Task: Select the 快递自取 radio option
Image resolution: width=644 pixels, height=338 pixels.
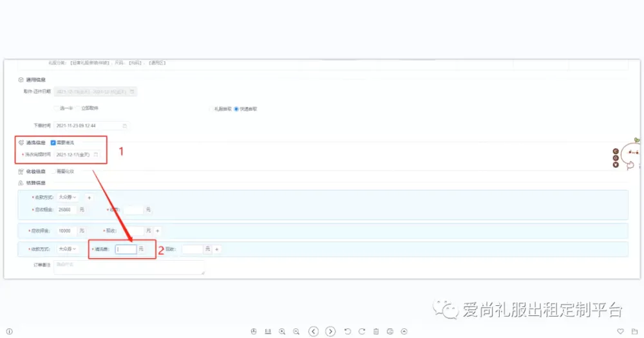Action: point(236,109)
